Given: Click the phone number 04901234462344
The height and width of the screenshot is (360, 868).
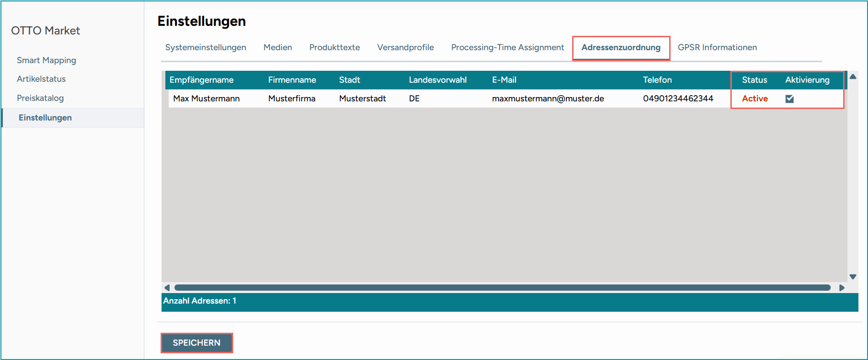Looking at the screenshot, I should 678,98.
